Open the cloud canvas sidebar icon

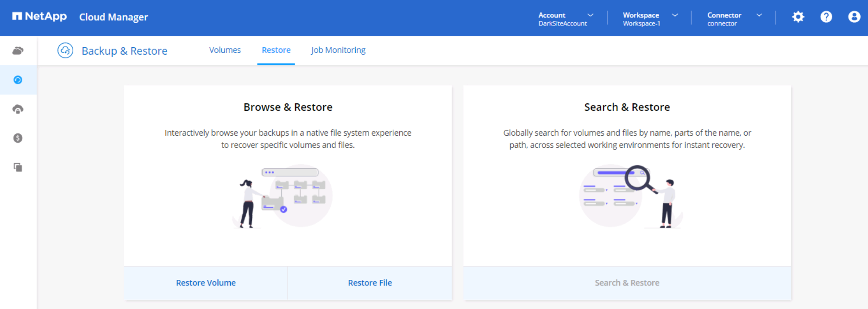18,50
